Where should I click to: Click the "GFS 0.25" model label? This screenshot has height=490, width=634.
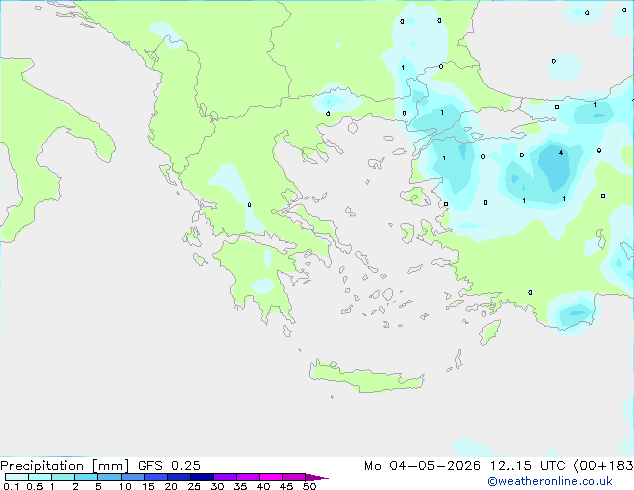point(169,466)
